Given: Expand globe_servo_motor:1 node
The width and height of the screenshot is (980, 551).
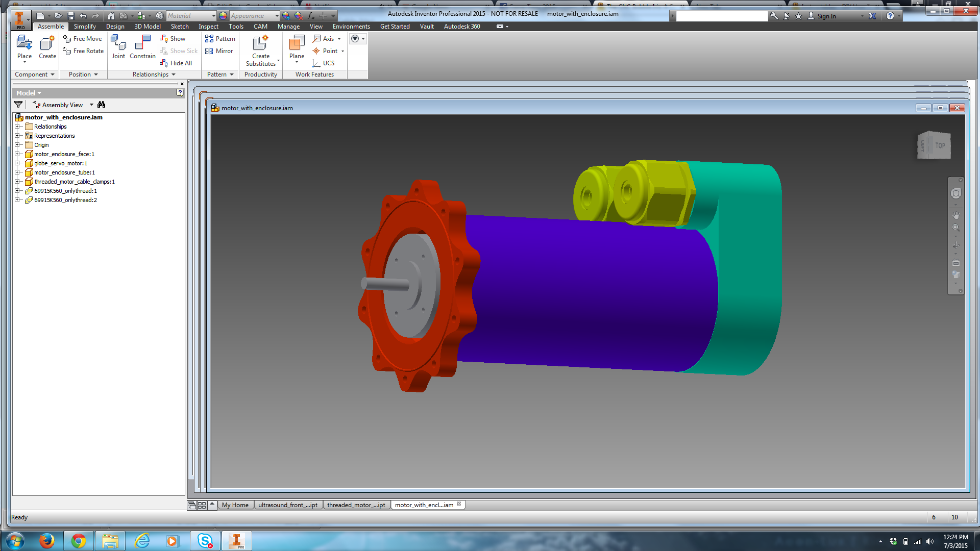Looking at the screenshot, I should [x=17, y=163].
